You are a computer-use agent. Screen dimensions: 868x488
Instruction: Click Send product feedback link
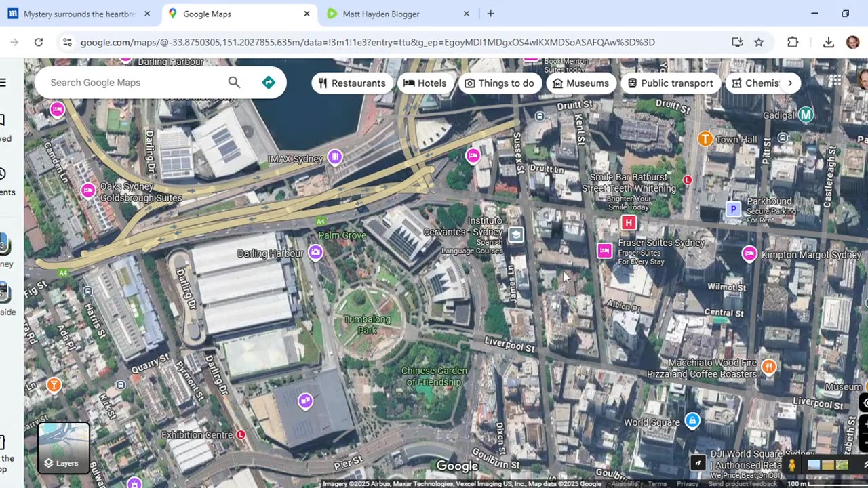pos(743,484)
